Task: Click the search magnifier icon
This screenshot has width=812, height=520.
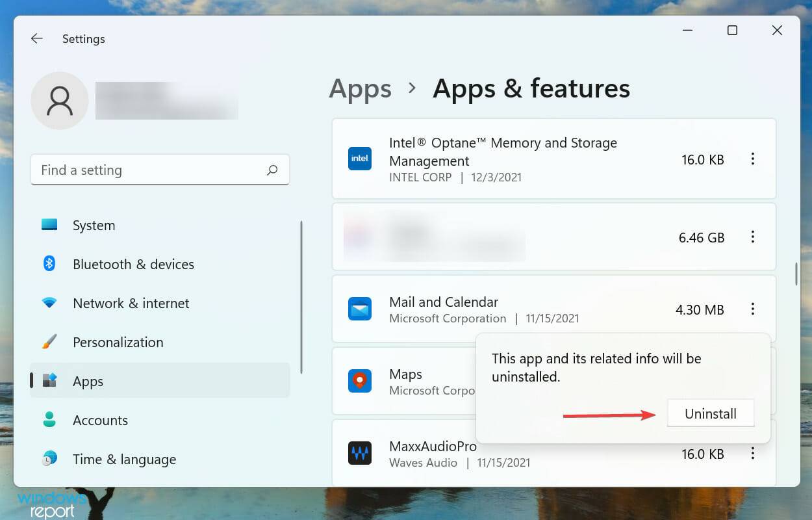Action: click(x=273, y=170)
